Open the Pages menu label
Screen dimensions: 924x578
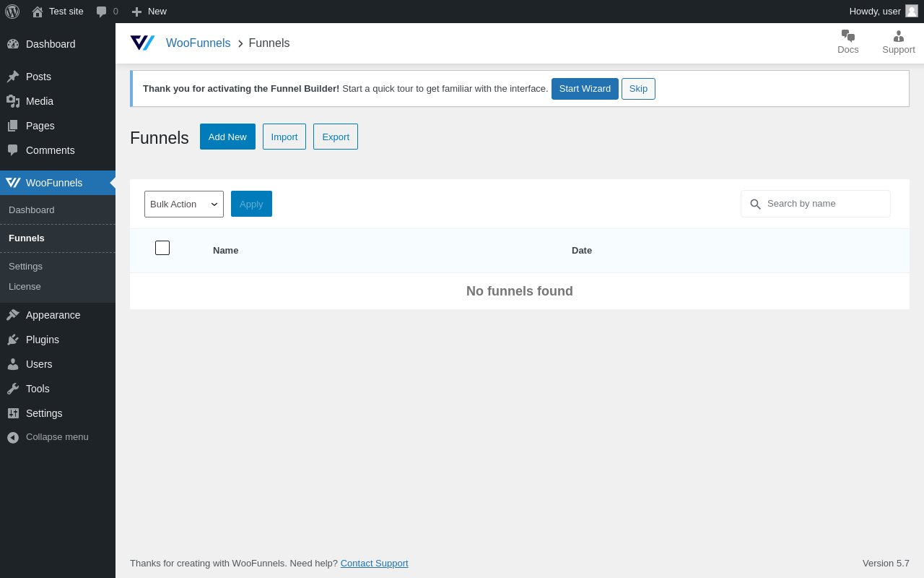pyautogui.click(x=40, y=126)
